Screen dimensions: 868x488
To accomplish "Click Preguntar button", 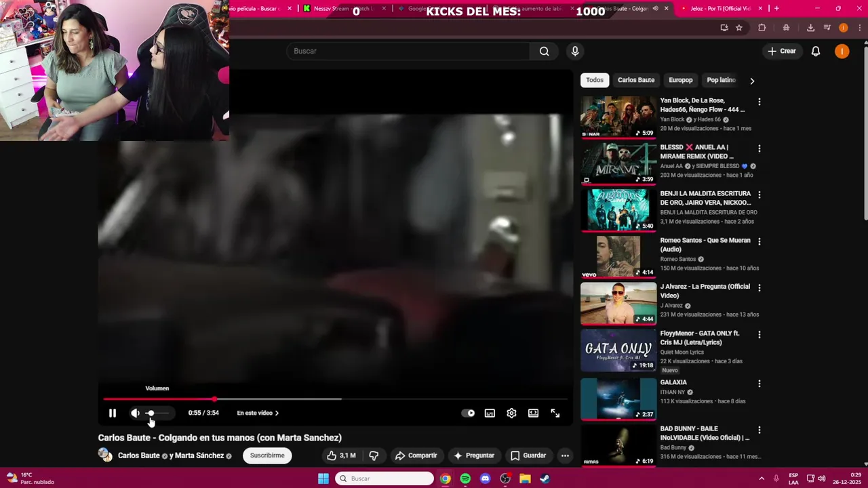I will [x=474, y=455].
